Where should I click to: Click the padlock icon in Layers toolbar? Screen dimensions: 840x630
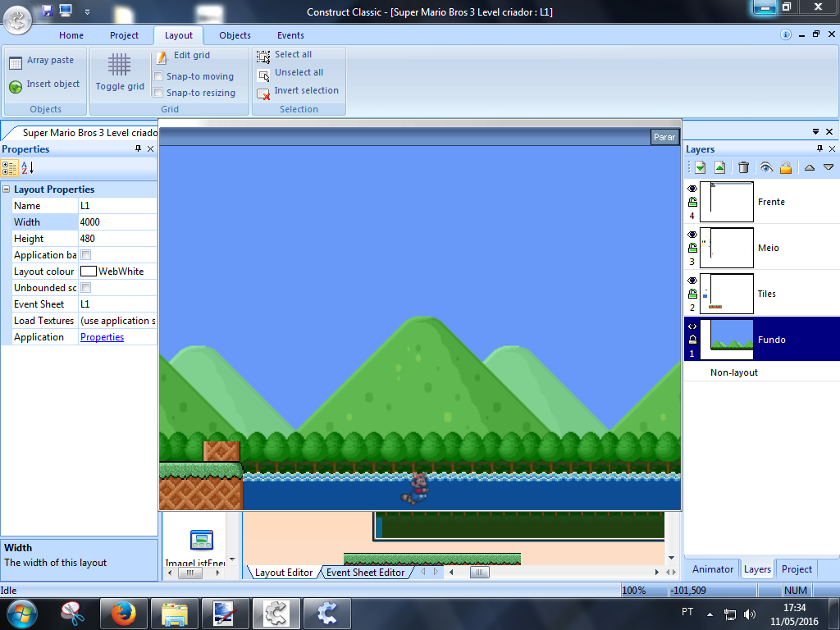pos(785,167)
